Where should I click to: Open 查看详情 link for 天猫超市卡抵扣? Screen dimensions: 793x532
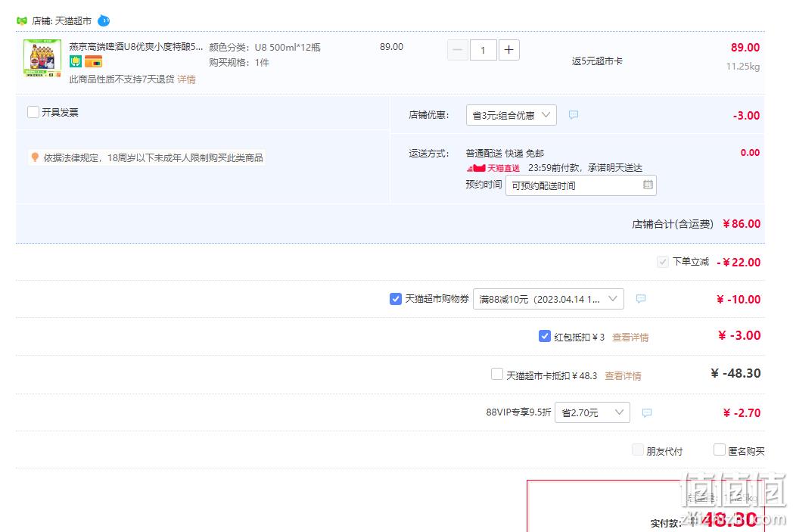click(623, 376)
